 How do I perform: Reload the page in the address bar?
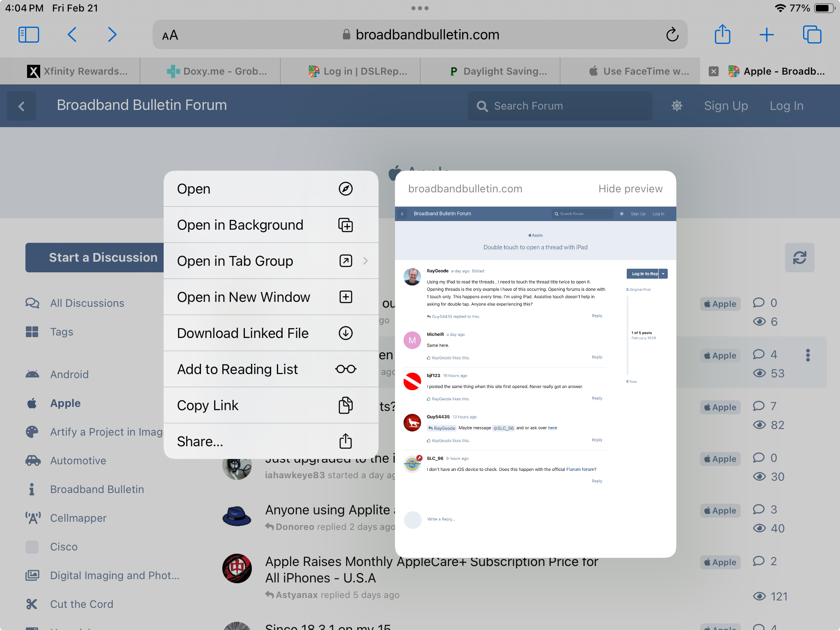click(x=672, y=35)
